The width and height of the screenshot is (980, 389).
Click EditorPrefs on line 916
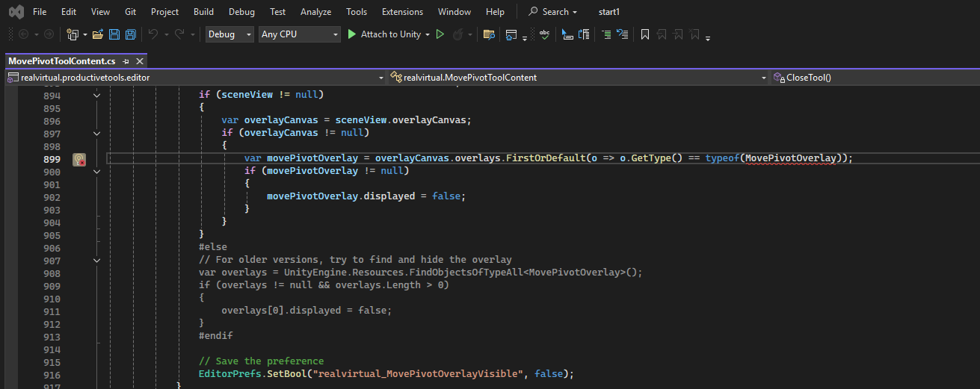229,373
